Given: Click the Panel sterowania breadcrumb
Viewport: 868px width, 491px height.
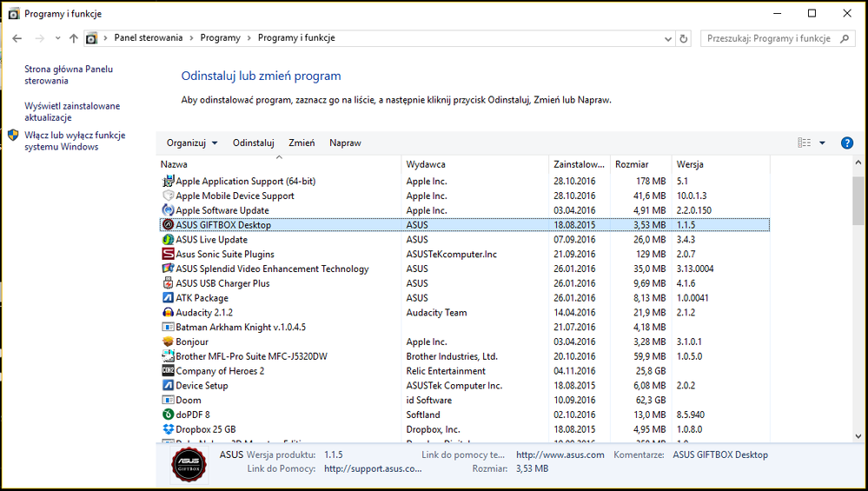Looking at the screenshot, I should [149, 37].
